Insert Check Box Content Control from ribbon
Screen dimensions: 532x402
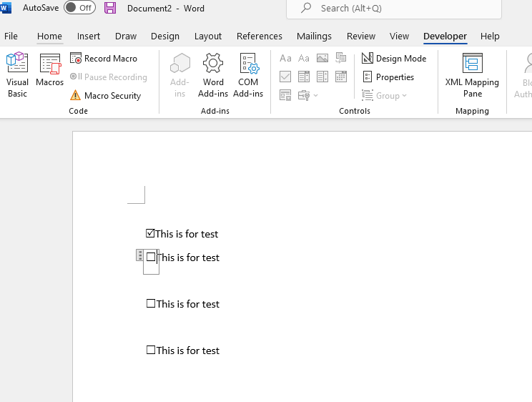click(x=285, y=77)
